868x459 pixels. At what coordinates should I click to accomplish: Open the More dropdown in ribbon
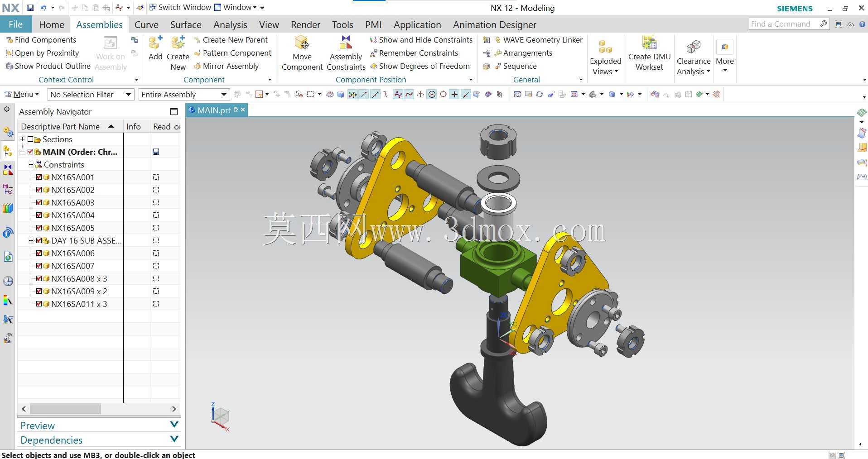tap(724, 57)
